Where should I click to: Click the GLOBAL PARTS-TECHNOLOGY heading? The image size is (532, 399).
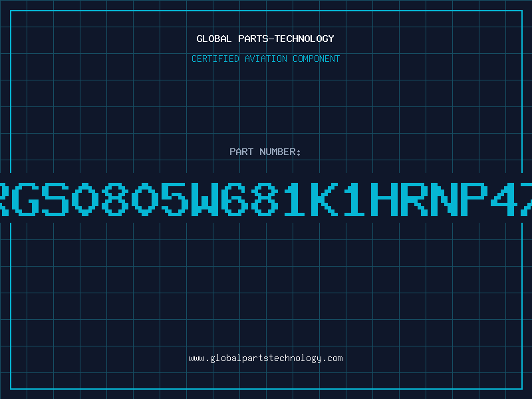pos(265,39)
